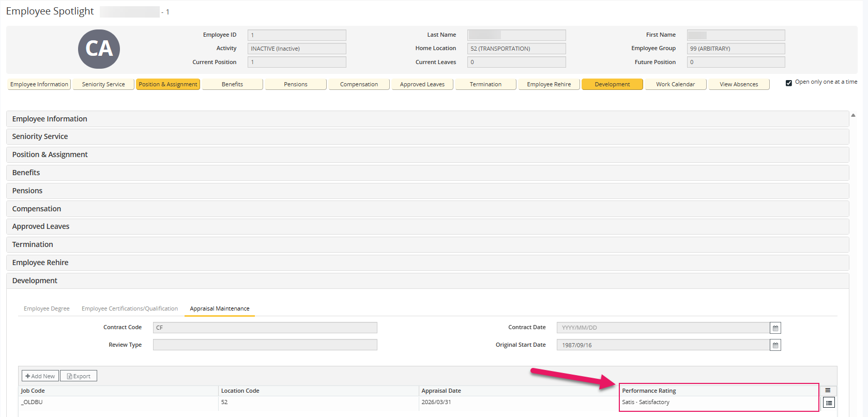Select the _OLDBU job code cell
This screenshot has width=868, height=417.
pos(118,402)
